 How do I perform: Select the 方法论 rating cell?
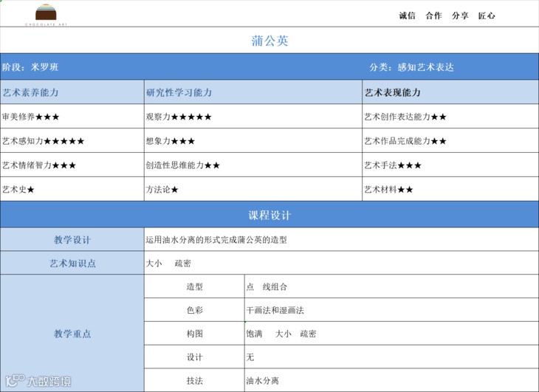point(253,189)
